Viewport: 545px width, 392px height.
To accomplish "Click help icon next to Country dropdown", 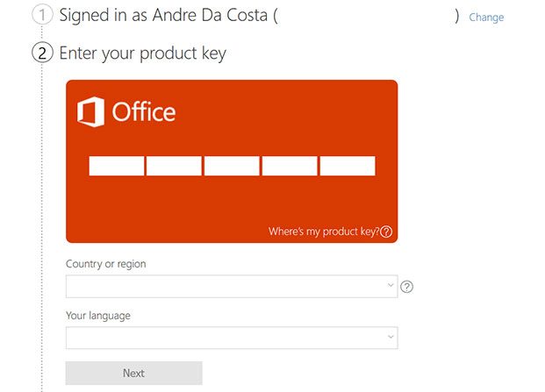I will point(406,287).
